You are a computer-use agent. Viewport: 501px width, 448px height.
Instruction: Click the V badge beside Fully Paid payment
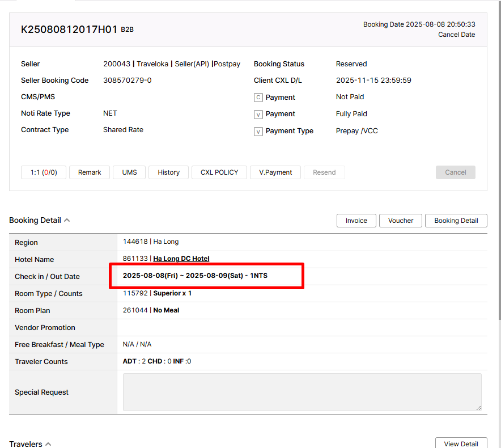click(x=258, y=114)
